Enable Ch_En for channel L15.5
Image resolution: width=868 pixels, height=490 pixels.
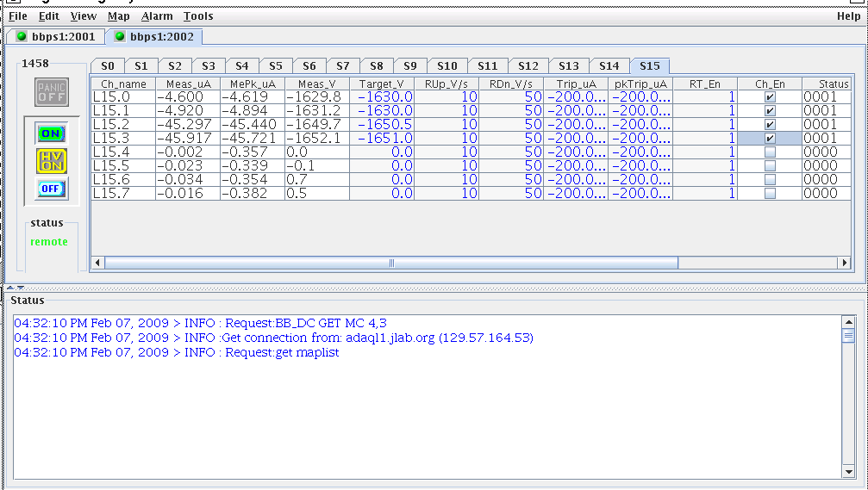point(770,166)
